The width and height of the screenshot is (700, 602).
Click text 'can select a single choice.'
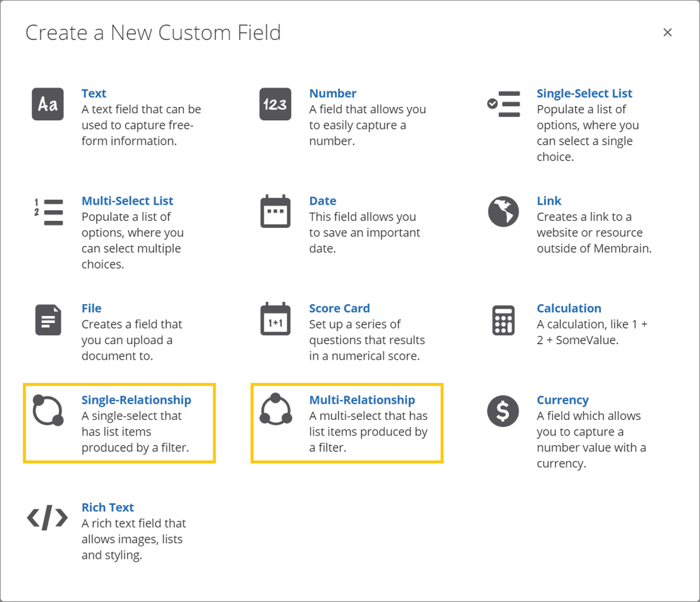coord(584,149)
